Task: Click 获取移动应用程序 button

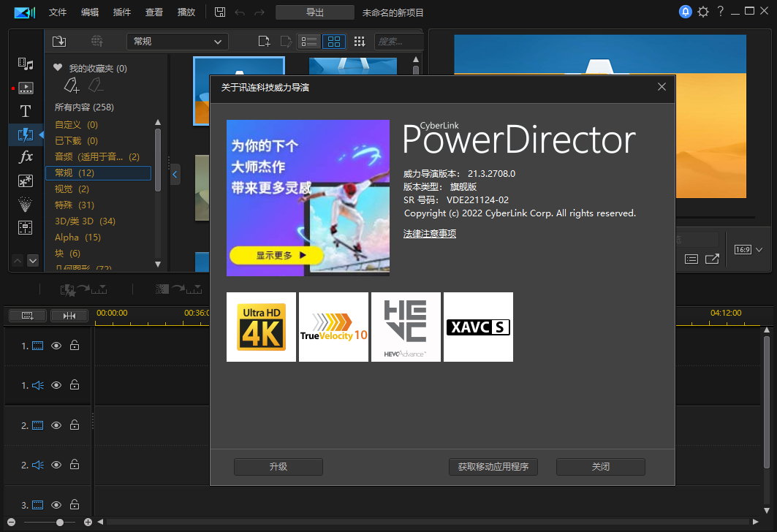Action: [493, 467]
